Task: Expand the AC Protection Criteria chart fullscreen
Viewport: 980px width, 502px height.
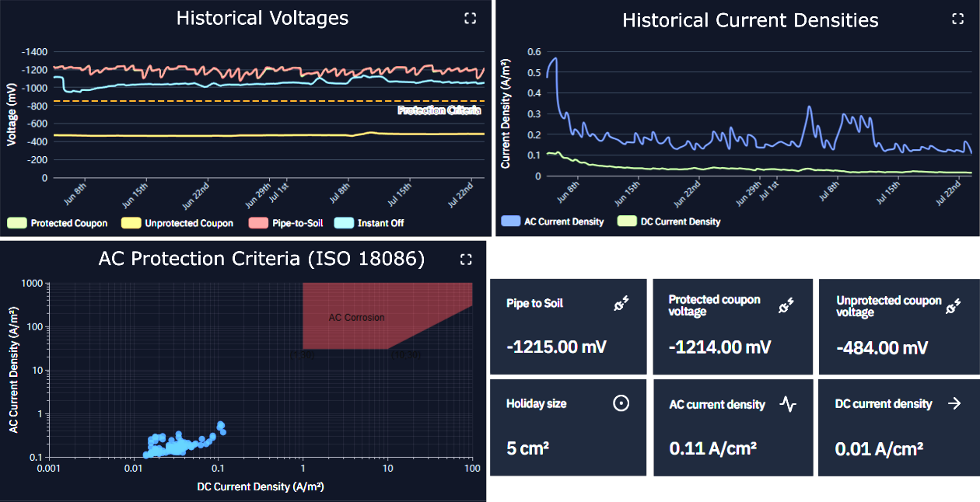Action: coord(465,259)
